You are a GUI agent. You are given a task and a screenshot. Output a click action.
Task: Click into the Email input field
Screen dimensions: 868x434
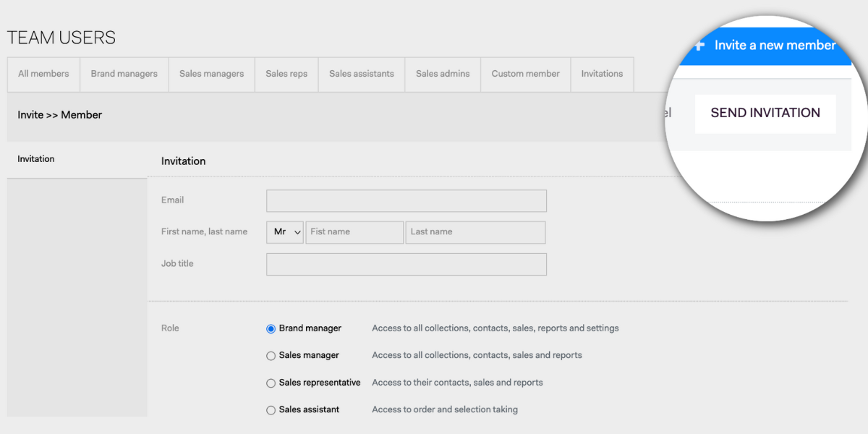pyautogui.click(x=407, y=201)
